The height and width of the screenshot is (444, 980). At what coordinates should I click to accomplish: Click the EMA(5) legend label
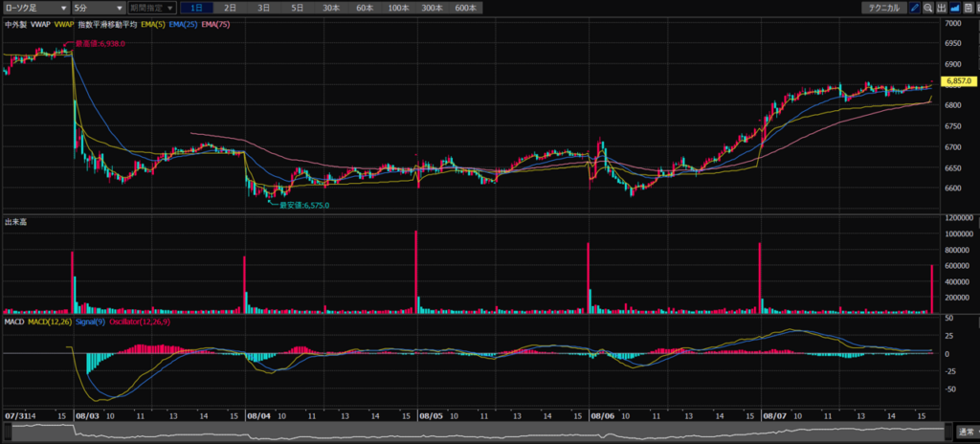(152, 24)
